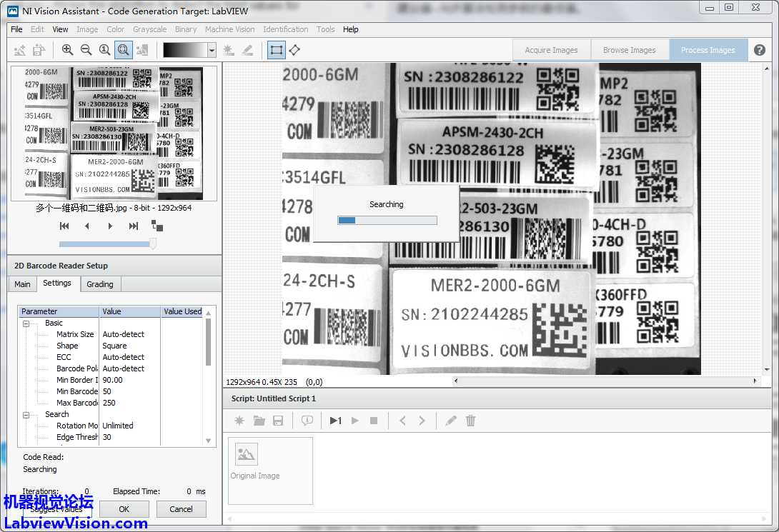Jump to the last image in browser
Screen dimensions: 779x532
[x=133, y=226]
